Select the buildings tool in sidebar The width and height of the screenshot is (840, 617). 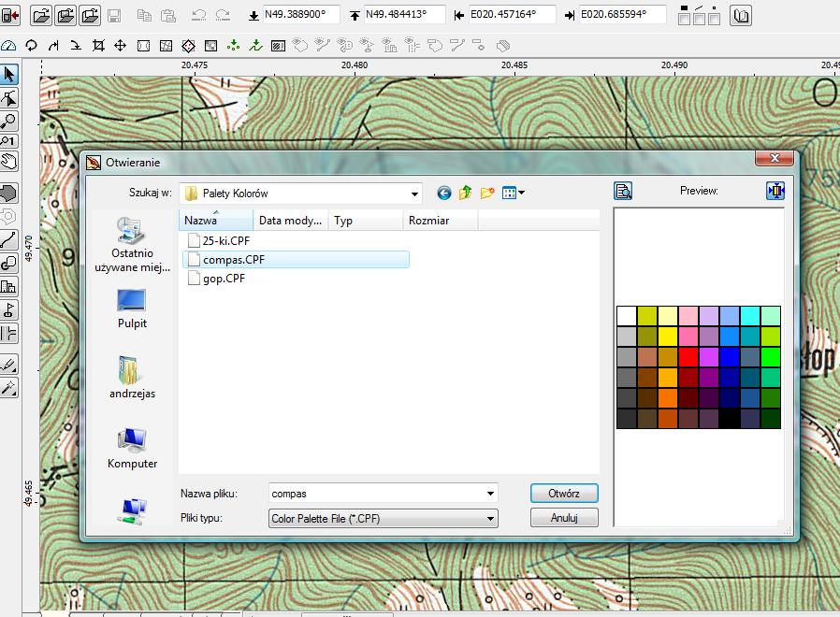click(9, 287)
